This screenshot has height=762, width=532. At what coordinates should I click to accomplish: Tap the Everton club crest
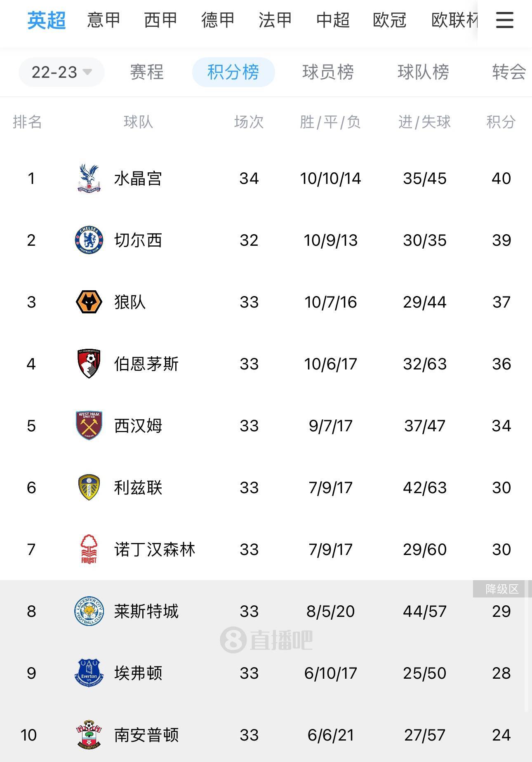point(89,673)
